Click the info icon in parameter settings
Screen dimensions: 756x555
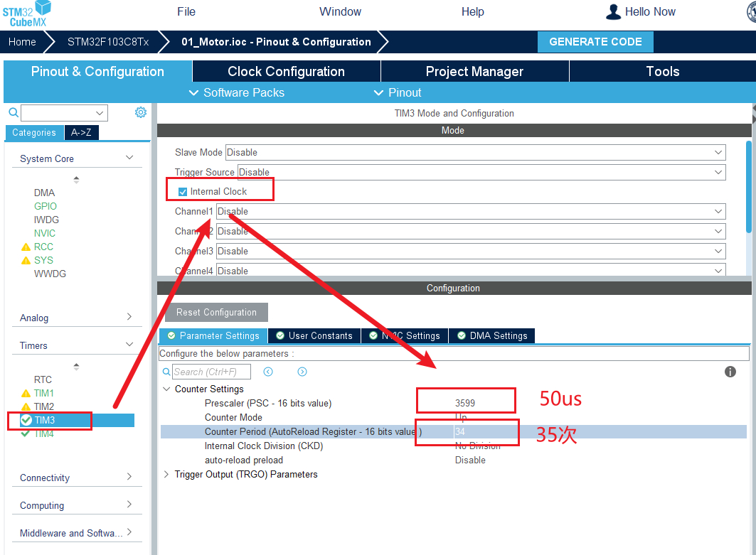coord(730,372)
